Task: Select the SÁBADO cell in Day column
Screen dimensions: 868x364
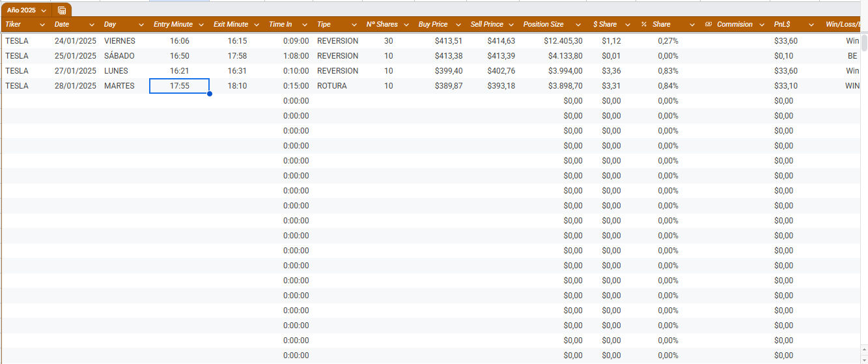Action: click(119, 56)
